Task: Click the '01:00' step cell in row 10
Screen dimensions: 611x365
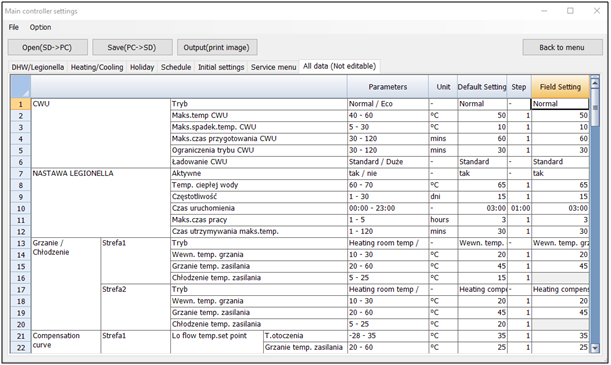Action: (519, 208)
